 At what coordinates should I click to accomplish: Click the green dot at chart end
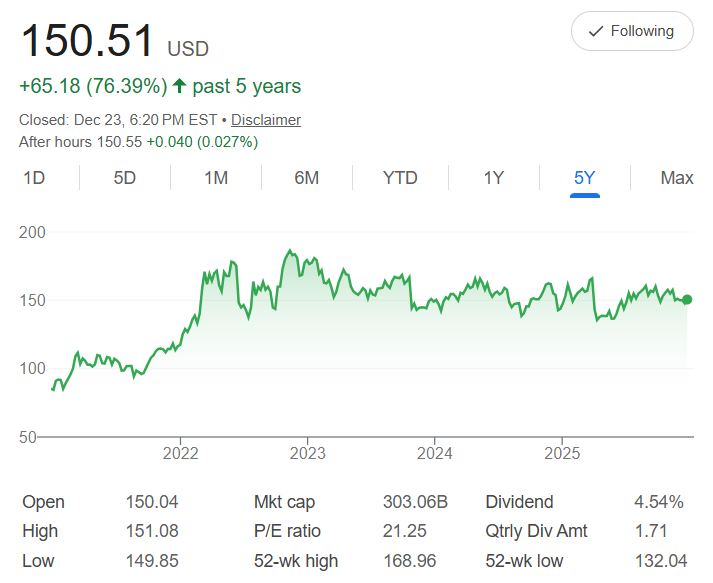coord(687,299)
